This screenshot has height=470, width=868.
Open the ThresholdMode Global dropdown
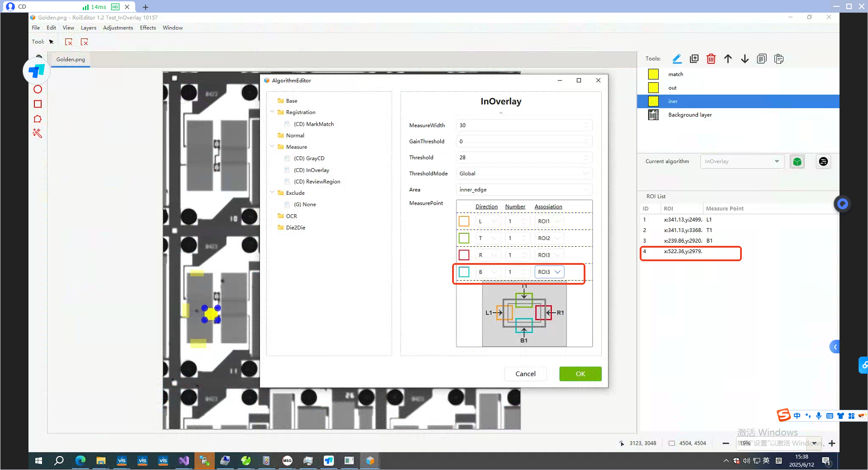point(524,174)
